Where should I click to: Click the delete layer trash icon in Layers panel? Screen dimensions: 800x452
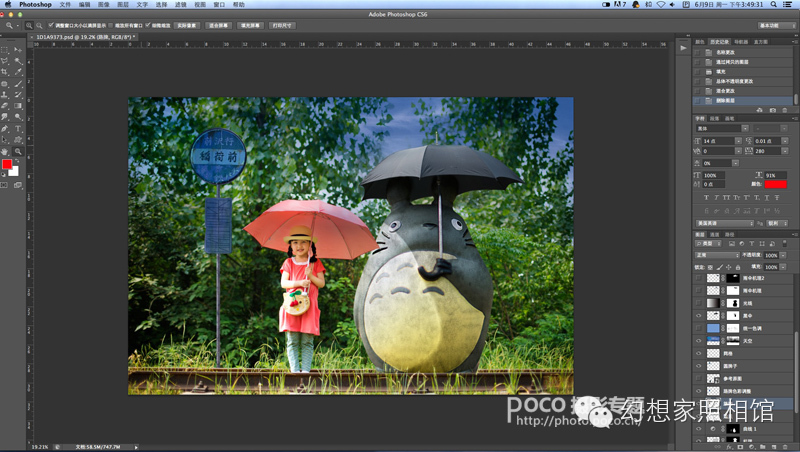coord(784,447)
